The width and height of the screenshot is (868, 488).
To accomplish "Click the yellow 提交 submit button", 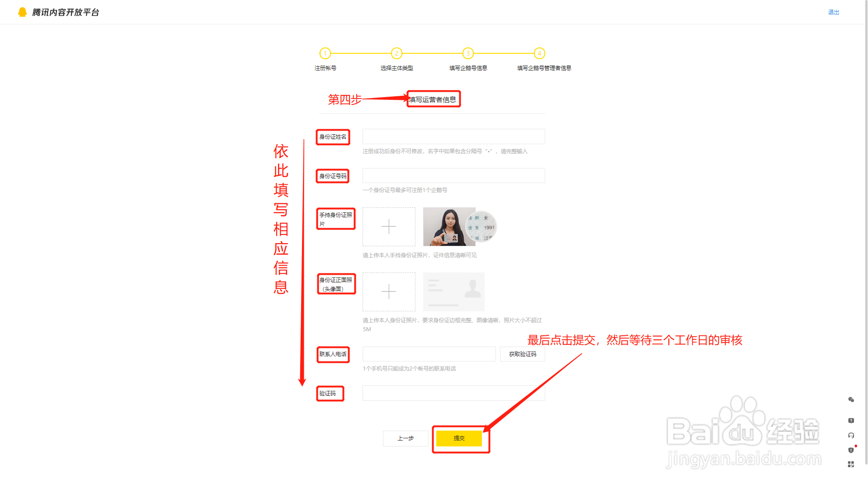I will point(459,438).
